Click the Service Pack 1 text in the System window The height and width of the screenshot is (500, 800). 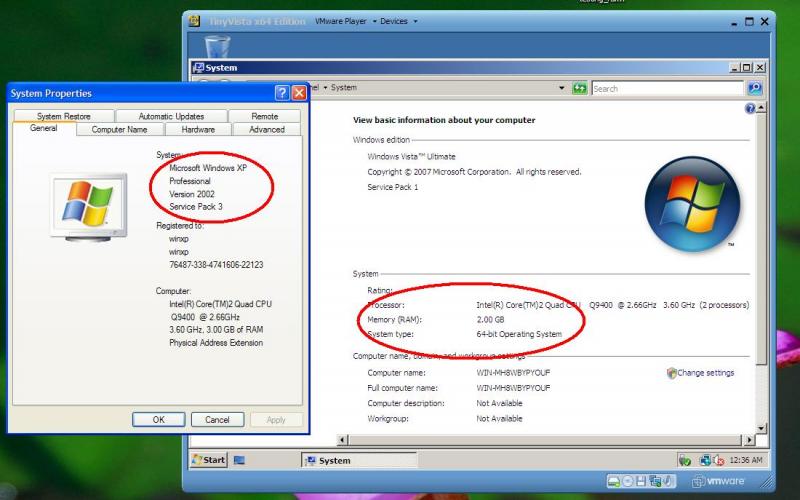(x=392, y=187)
